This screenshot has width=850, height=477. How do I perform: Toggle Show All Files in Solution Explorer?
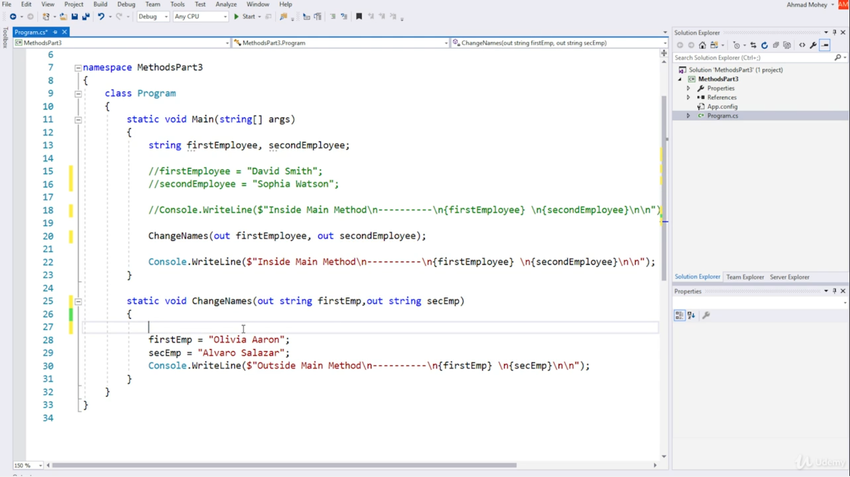click(x=787, y=46)
